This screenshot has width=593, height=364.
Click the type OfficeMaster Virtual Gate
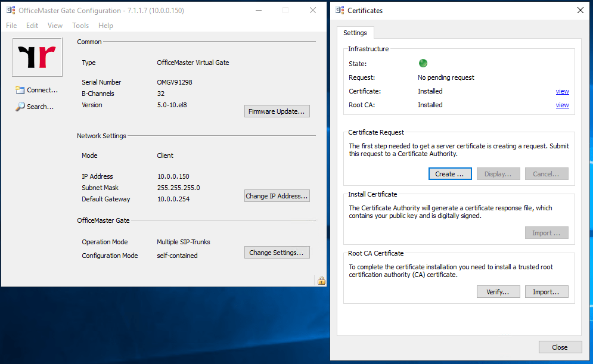(x=193, y=63)
